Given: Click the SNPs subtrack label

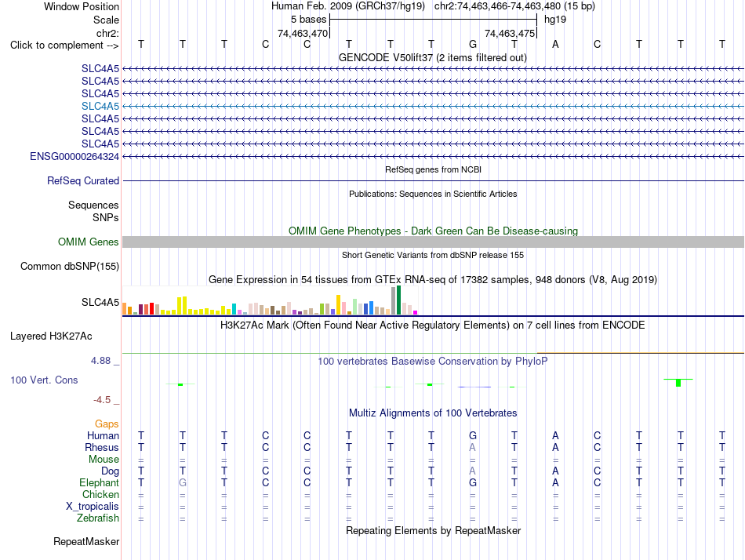Looking at the screenshot, I should [106, 217].
